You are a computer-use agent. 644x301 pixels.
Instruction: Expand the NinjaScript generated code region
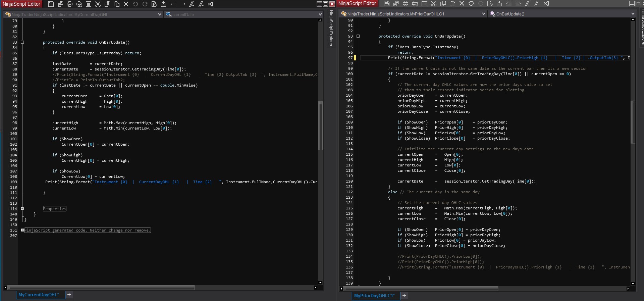(x=22, y=230)
